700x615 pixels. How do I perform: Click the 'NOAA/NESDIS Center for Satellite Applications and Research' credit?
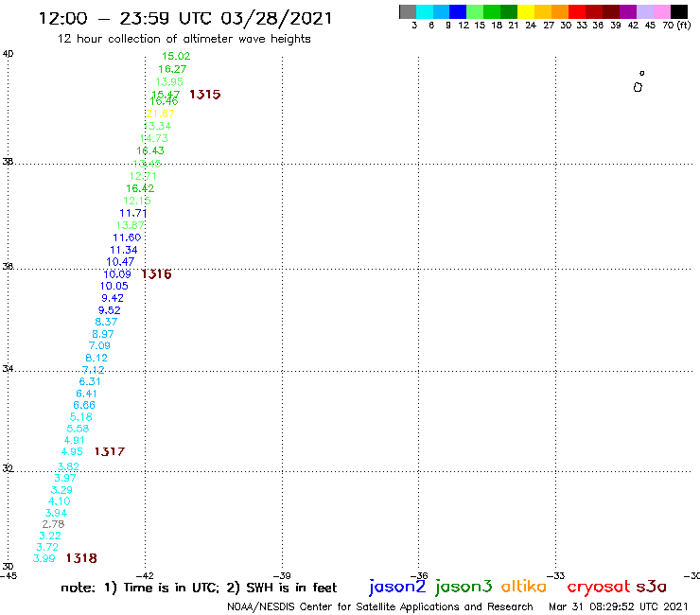[380, 607]
